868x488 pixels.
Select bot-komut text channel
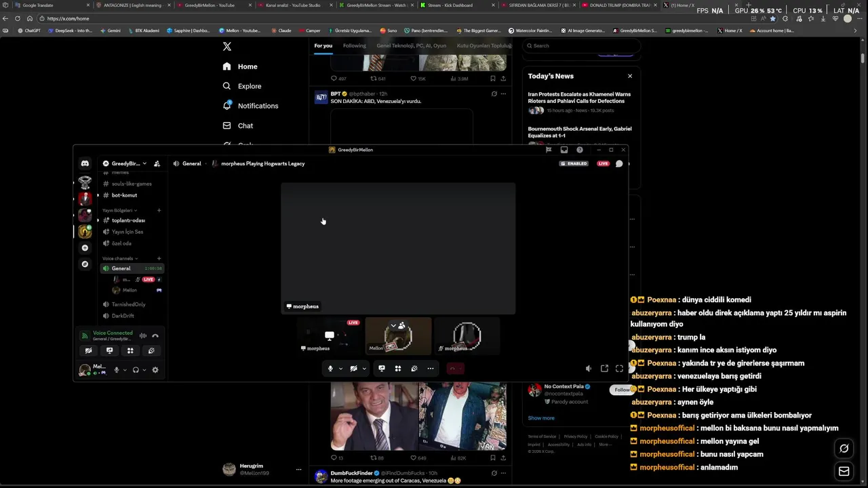124,195
